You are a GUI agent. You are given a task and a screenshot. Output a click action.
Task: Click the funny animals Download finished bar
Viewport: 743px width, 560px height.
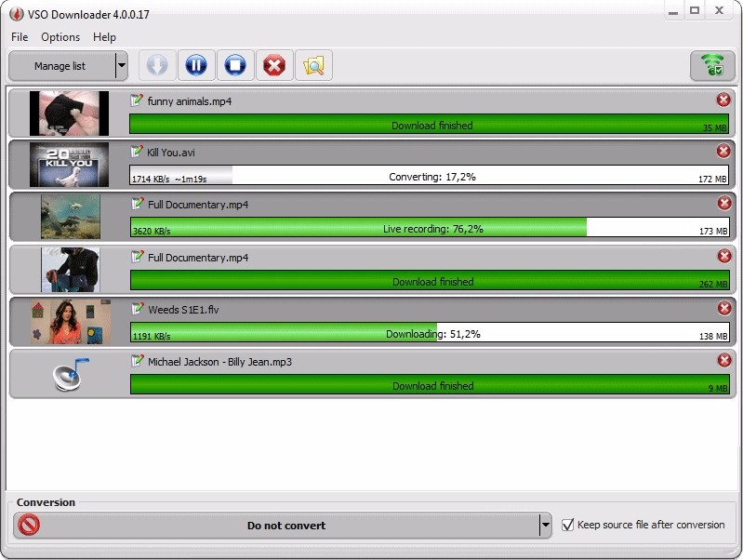pyautogui.click(x=430, y=124)
